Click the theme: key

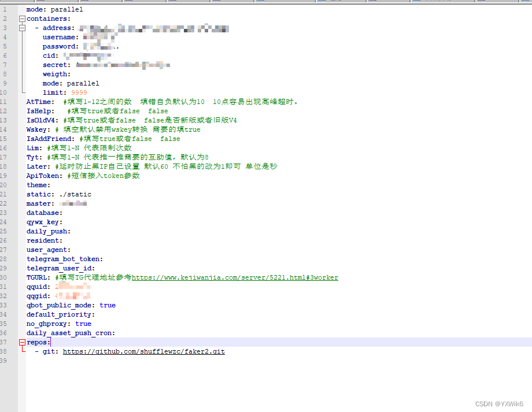pyautogui.click(x=38, y=185)
